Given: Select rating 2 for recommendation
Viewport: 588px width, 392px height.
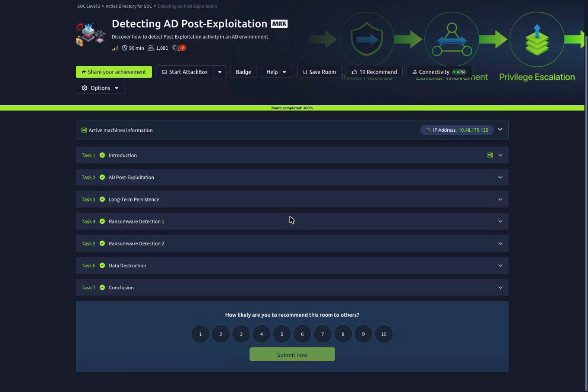Looking at the screenshot, I should [221, 334].
